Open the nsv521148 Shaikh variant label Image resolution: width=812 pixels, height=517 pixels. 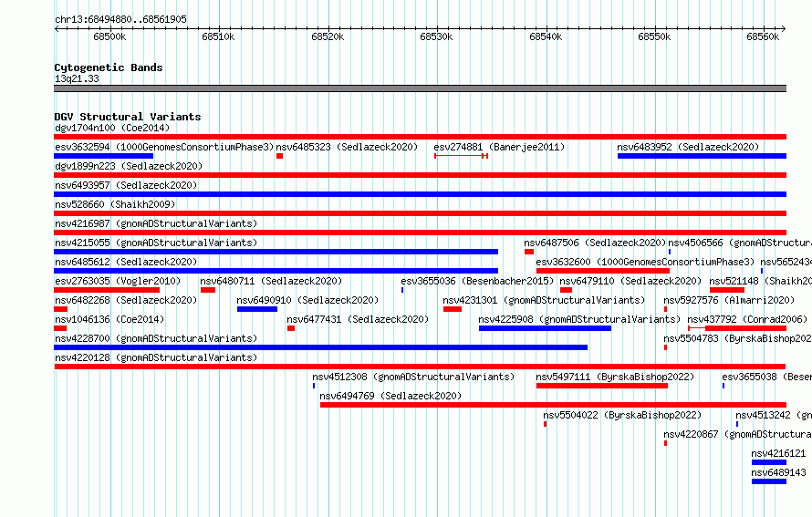click(x=761, y=281)
